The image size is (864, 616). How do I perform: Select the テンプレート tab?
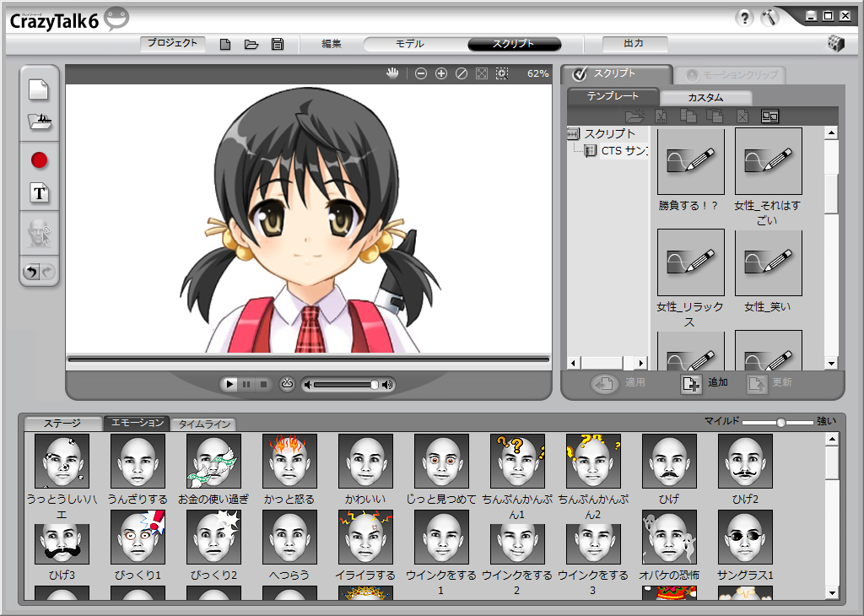click(x=613, y=96)
